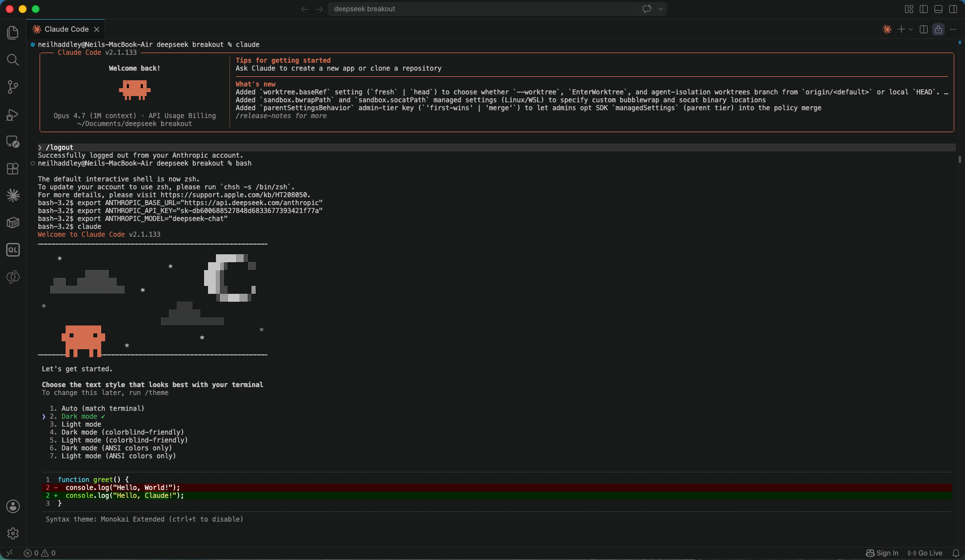The height and width of the screenshot is (560, 965).
Task: Open the Remote Explorer view
Action: pyautogui.click(x=12, y=142)
